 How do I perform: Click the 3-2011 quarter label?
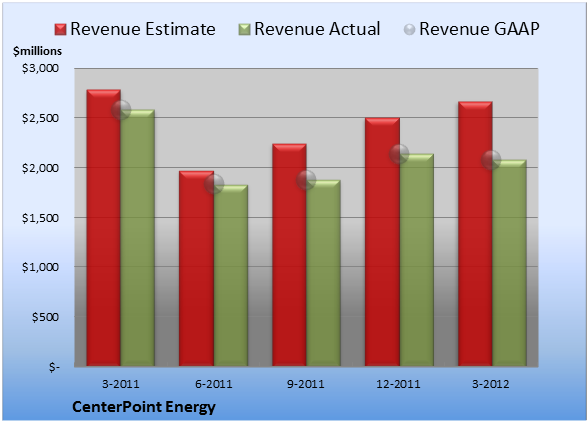click(x=121, y=384)
